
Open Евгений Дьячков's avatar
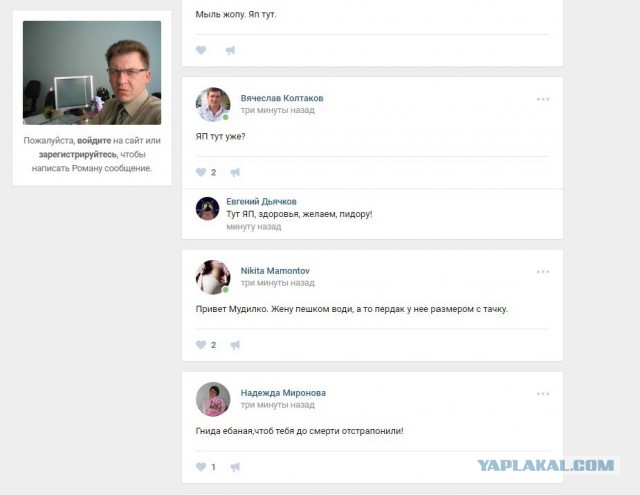[x=207, y=209]
